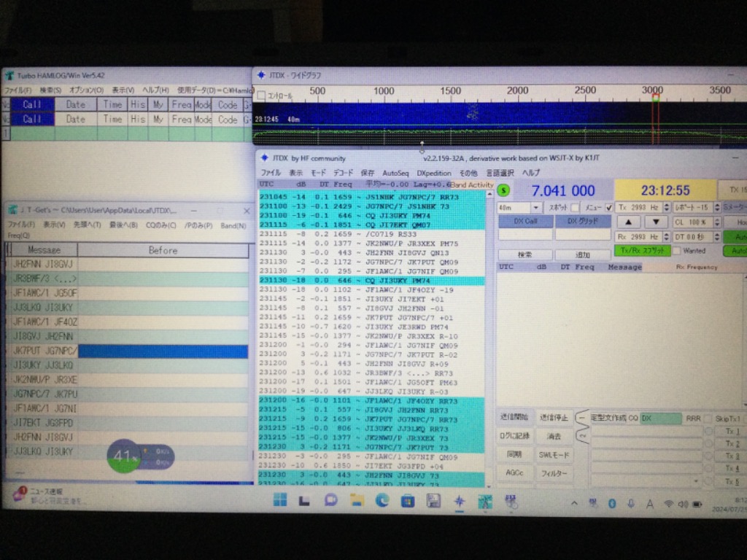Click the Tx/Rx スプリット button
Viewport: 747px width, 560px height.
pos(642,251)
